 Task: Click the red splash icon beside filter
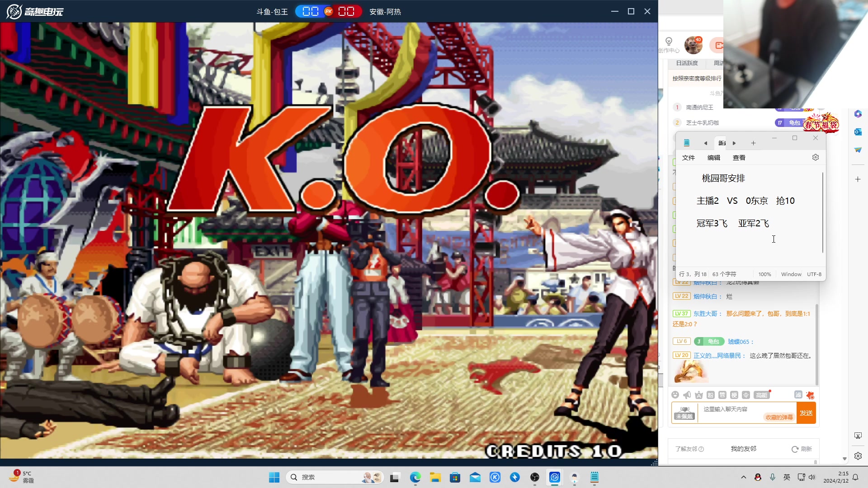coord(810,395)
